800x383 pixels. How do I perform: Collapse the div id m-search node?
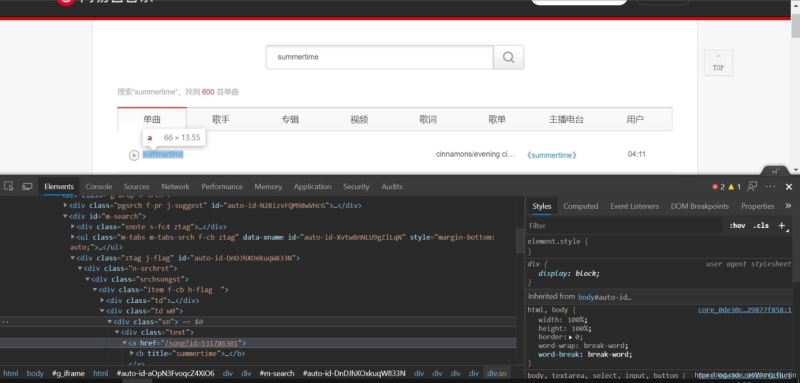65,216
